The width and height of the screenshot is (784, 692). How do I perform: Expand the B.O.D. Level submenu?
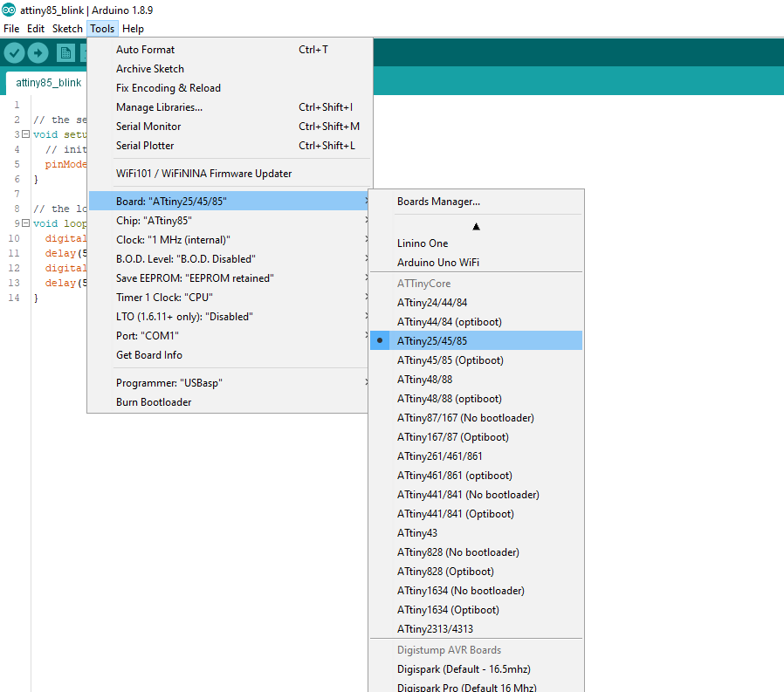tap(229, 259)
